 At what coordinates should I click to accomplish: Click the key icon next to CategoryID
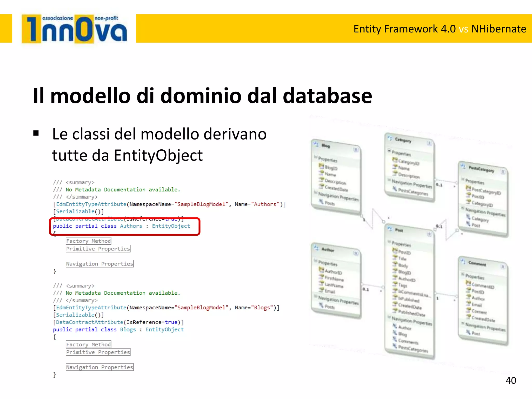coord(395,160)
